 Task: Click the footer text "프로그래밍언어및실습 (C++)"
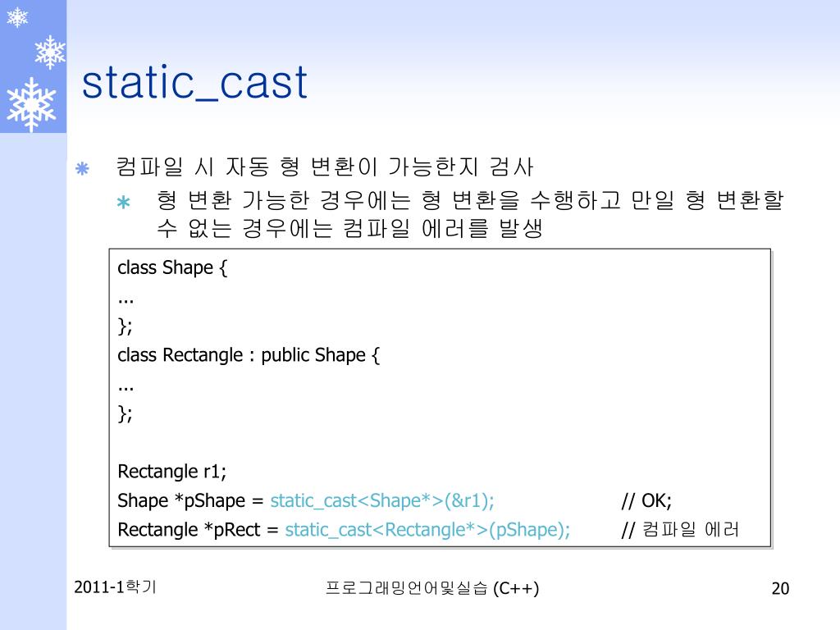click(432, 588)
